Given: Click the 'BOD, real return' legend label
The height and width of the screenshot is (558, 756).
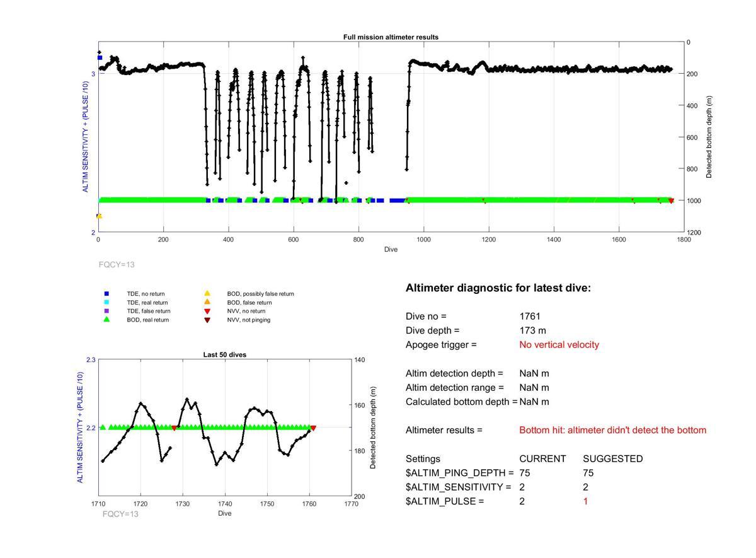Looking at the screenshot, I should click(x=148, y=320).
